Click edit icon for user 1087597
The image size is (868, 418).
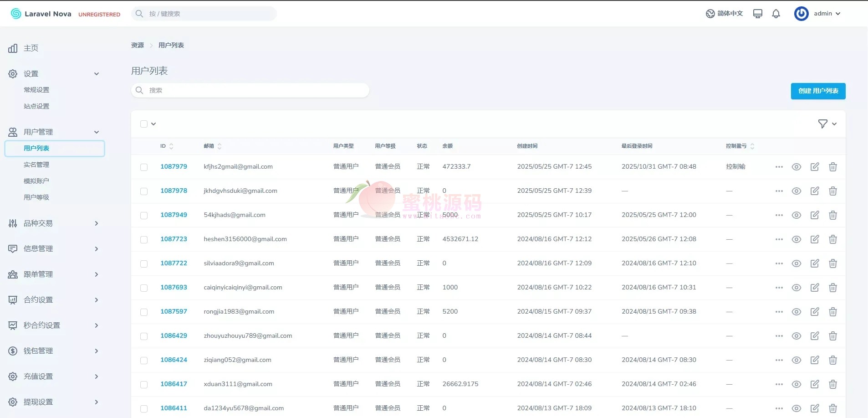click(x=815, y=312)
